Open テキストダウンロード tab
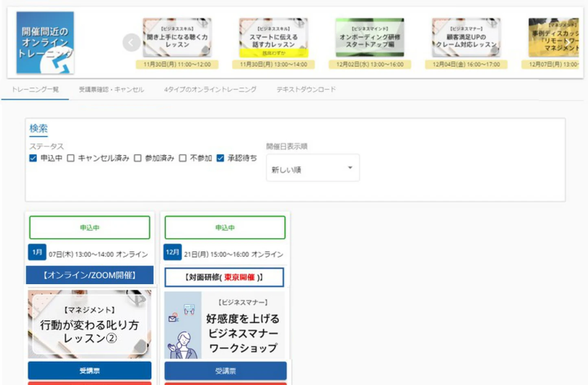This screenshot has width=588, height=385. coord(306,89)
